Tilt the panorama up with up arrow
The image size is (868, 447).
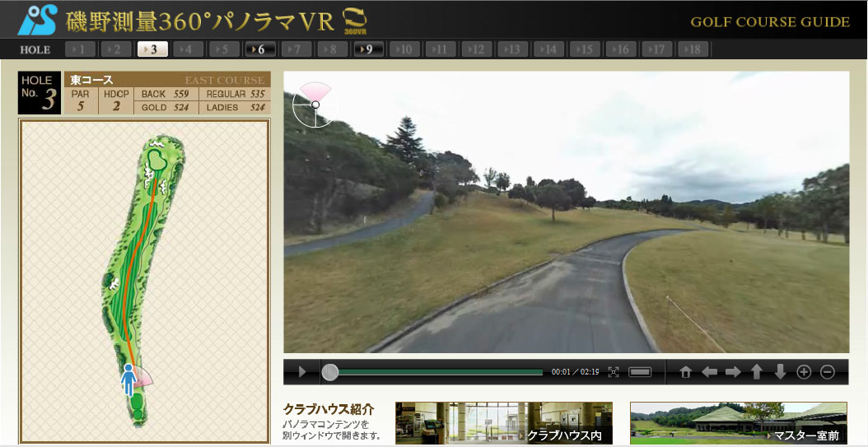click(x=757, y=372)
